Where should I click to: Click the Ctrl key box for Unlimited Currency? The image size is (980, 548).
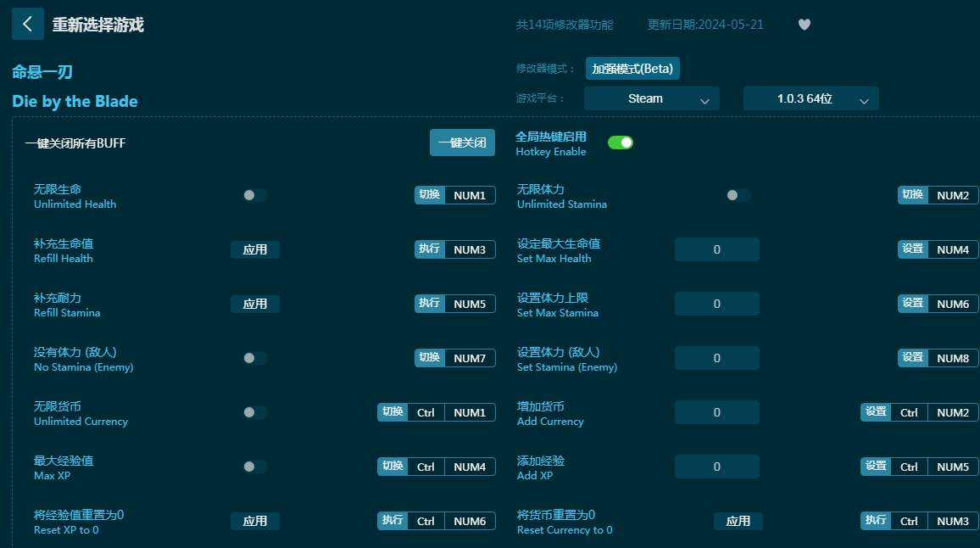(426, 412)
